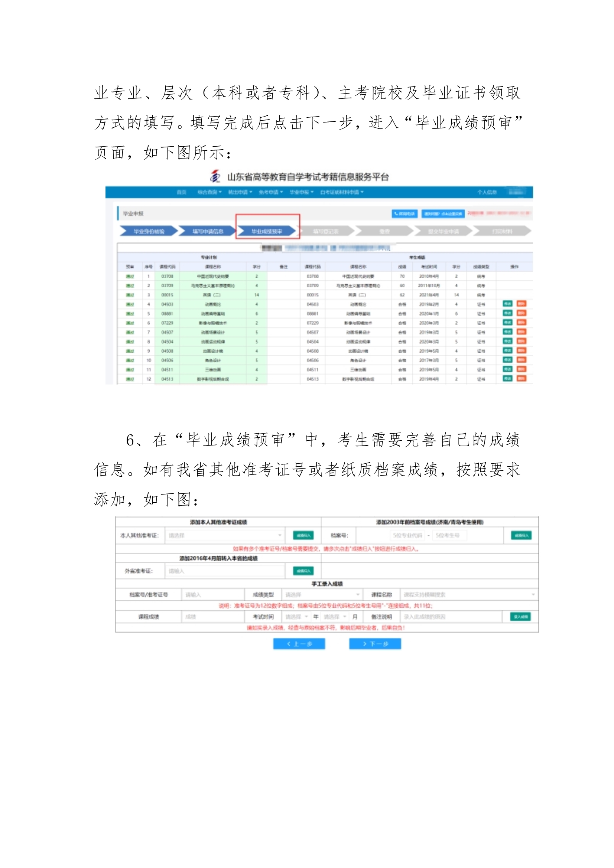The image size is (614, 868).
Task: Expand the 成绩类型 select box
Action: (322, 595)
